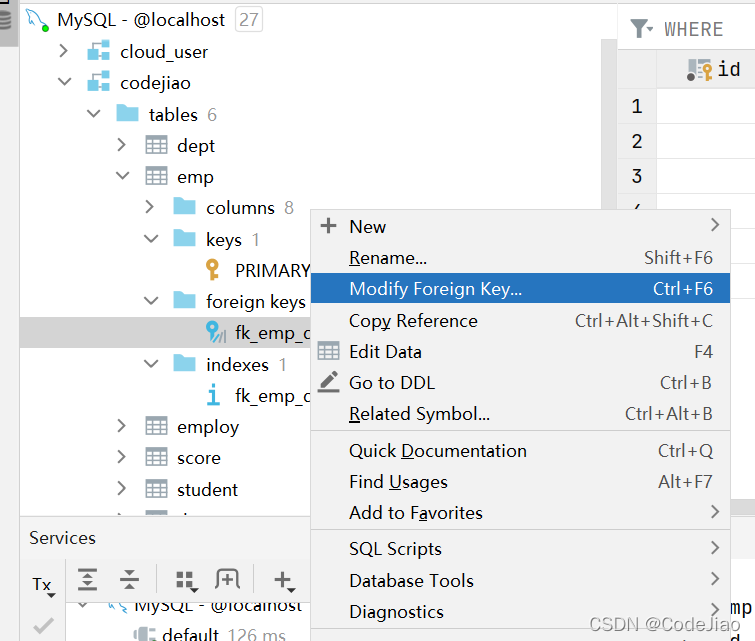Select the default 126 ms session entry

[x=210, y=634]
